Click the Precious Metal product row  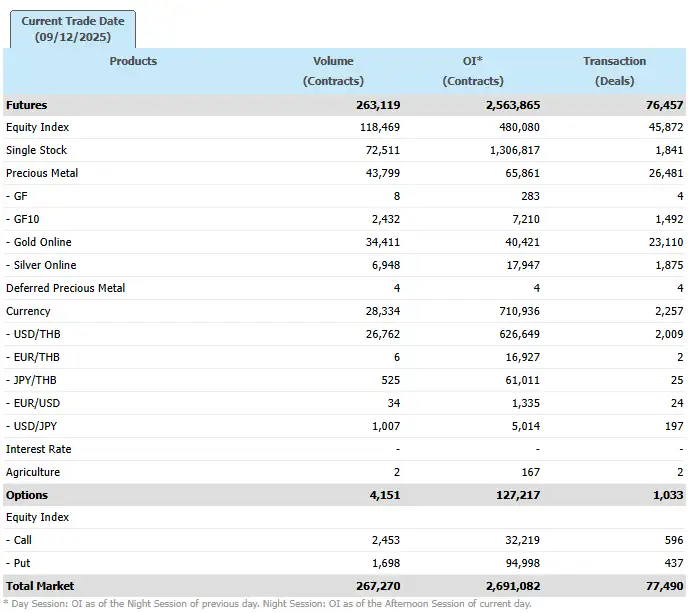coord(42,174)
